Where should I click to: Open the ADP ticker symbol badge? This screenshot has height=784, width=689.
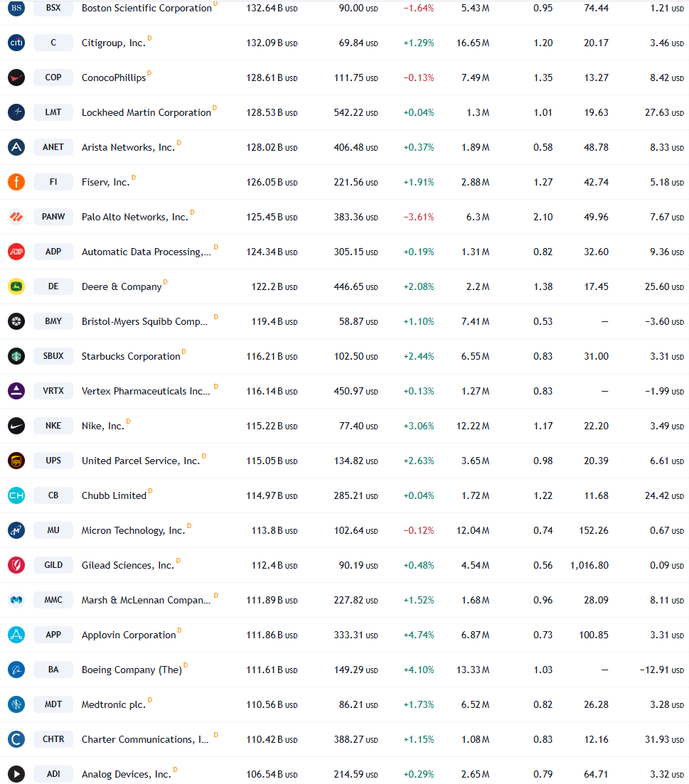click(x=53, y=252)
